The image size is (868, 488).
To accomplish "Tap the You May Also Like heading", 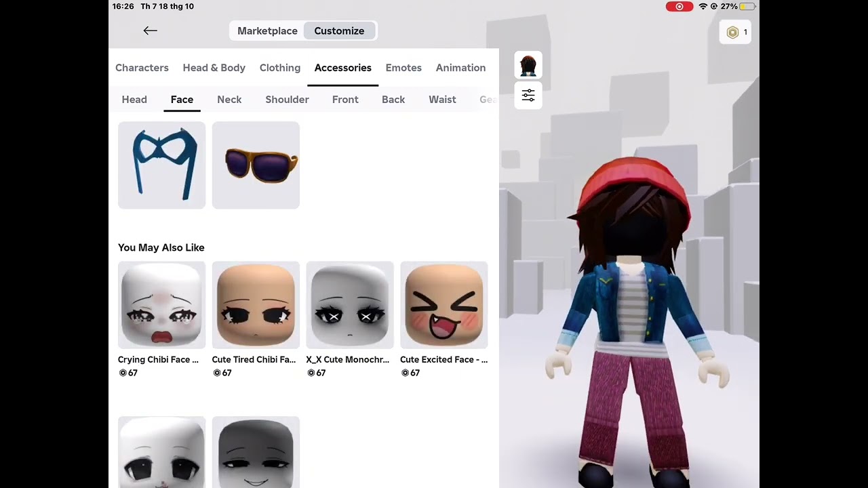I will (x=161, y=248).
